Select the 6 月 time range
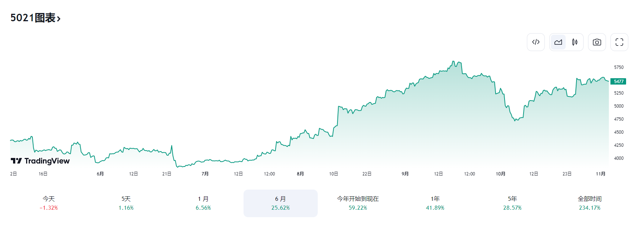 tap(280, 203)
